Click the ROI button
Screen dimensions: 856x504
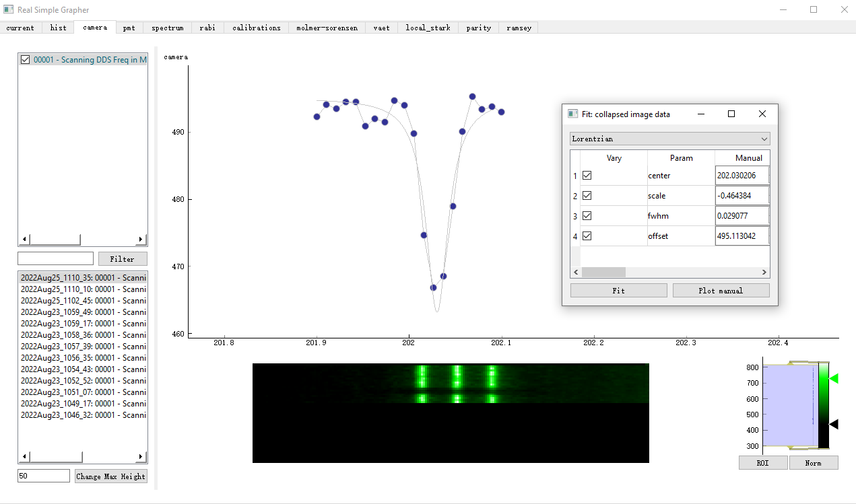point(762,463)
